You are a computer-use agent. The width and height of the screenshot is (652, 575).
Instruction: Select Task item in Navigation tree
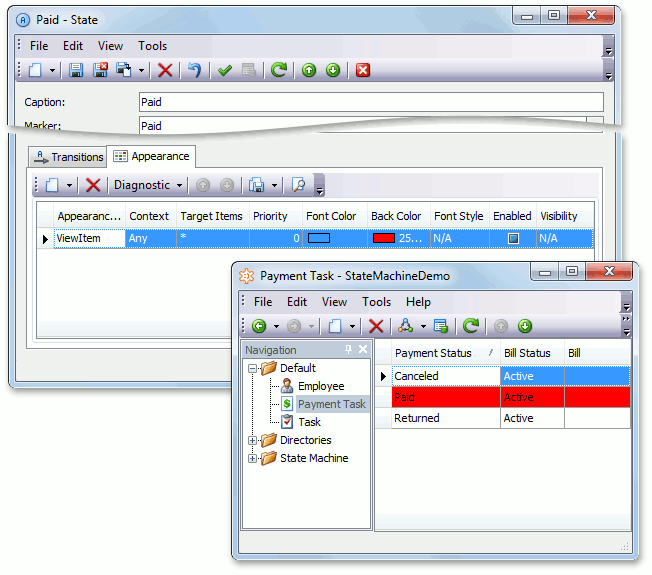[x=309, y=422]
